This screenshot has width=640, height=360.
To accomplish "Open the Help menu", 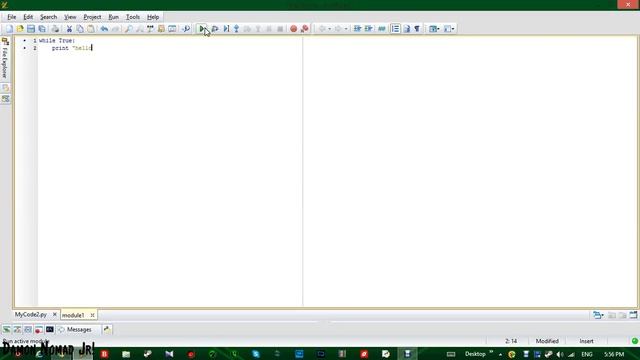I will (x=153, y=17).
